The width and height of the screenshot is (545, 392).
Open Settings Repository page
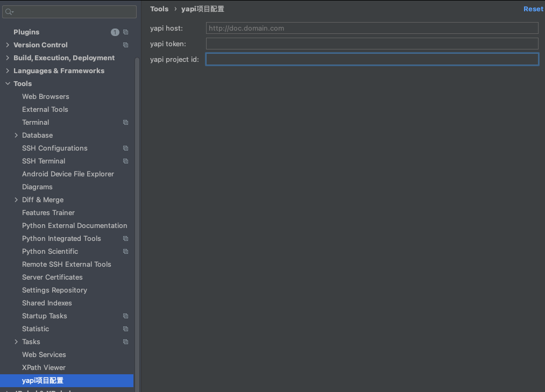point(54,290)
